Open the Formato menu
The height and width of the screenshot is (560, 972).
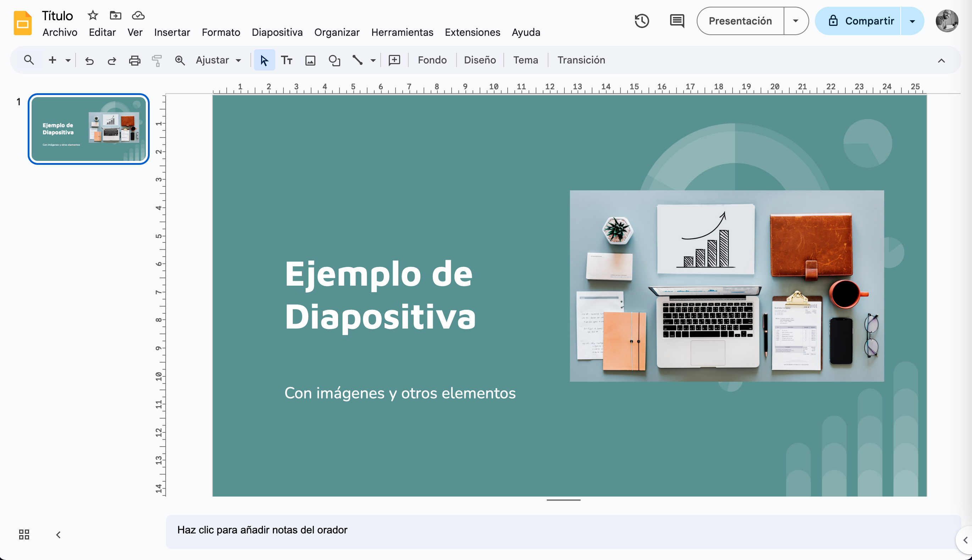tap(221, 32)
